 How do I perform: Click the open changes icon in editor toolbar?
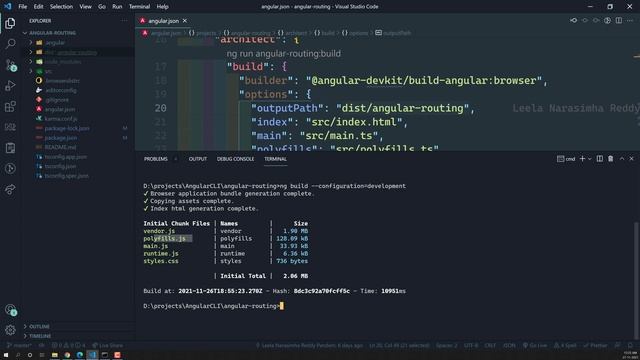tap(573, 20)
